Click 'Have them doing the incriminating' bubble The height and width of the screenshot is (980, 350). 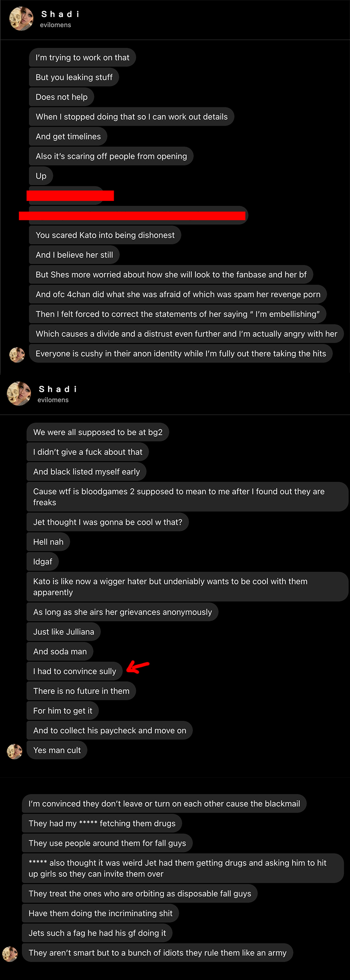[x=101, y=913]
